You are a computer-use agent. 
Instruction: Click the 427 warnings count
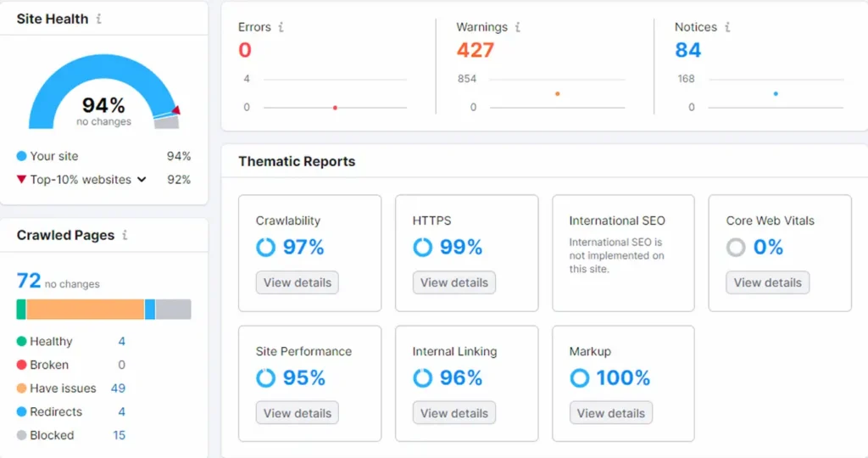point(475,50)
